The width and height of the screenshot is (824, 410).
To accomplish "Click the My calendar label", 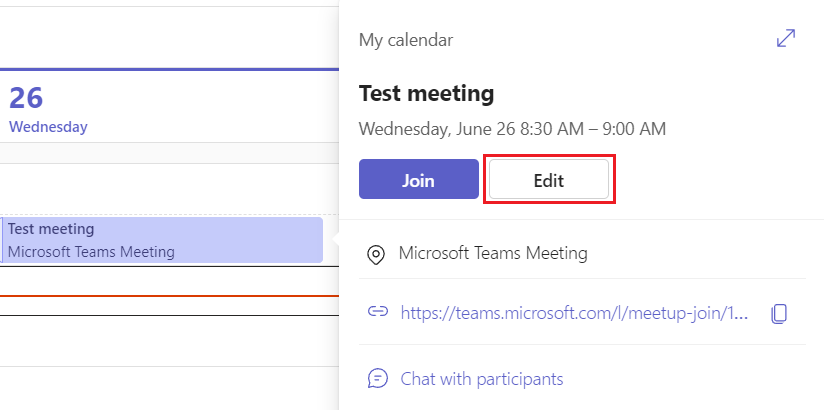I will click(x=406, y=40).
